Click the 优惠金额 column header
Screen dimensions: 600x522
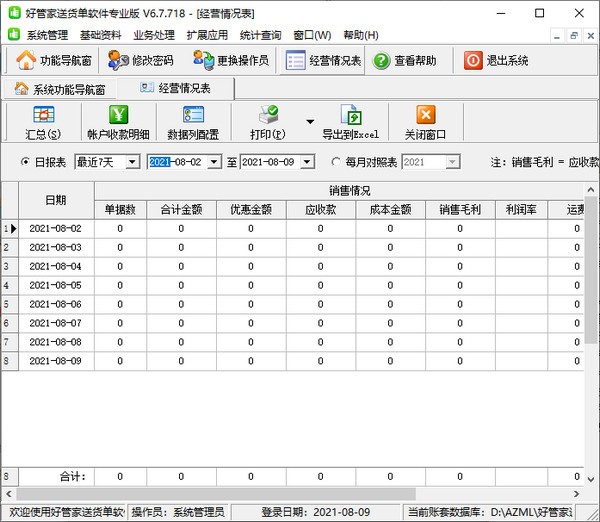[251, 209]
